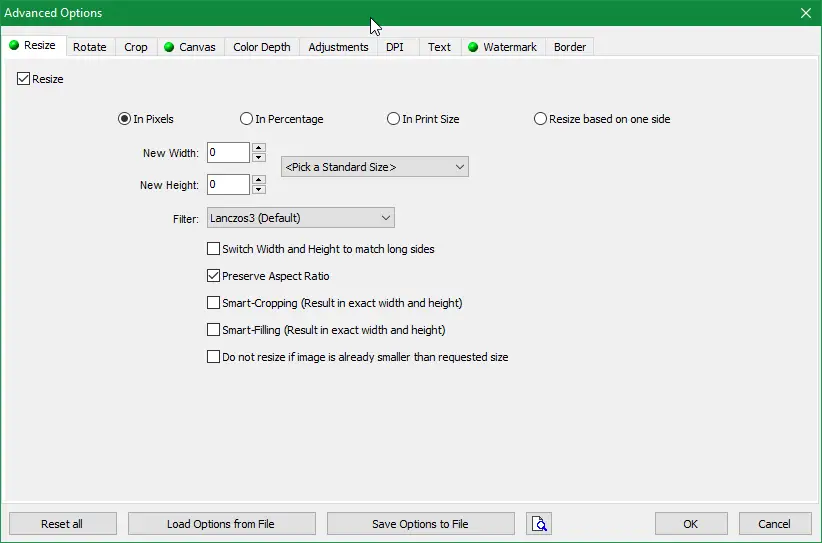The image size is (822, 543).
Task: Open the Pick a Standard Size dropdown
Action: (x=375, y=167)
